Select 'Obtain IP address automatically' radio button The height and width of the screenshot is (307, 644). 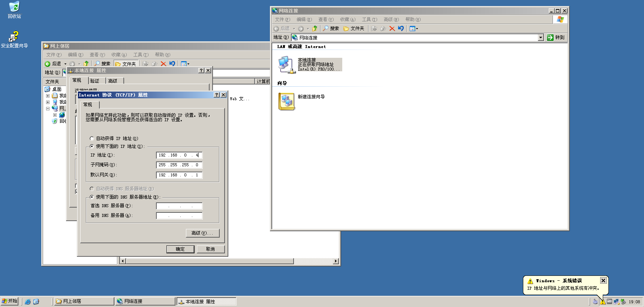92,138
